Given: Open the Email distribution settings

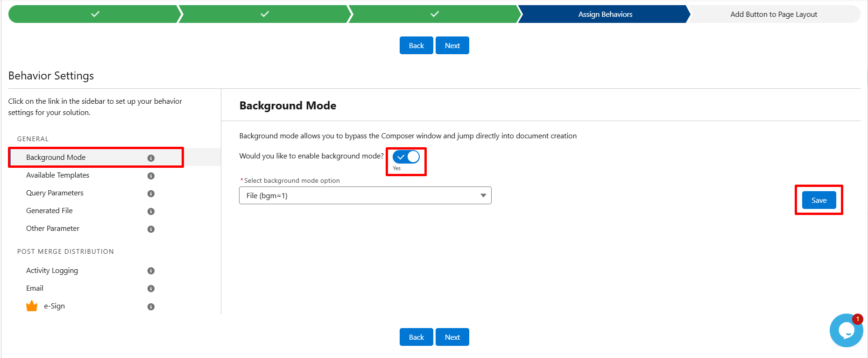Looking at the screenshot, I should tap(35, 288).
